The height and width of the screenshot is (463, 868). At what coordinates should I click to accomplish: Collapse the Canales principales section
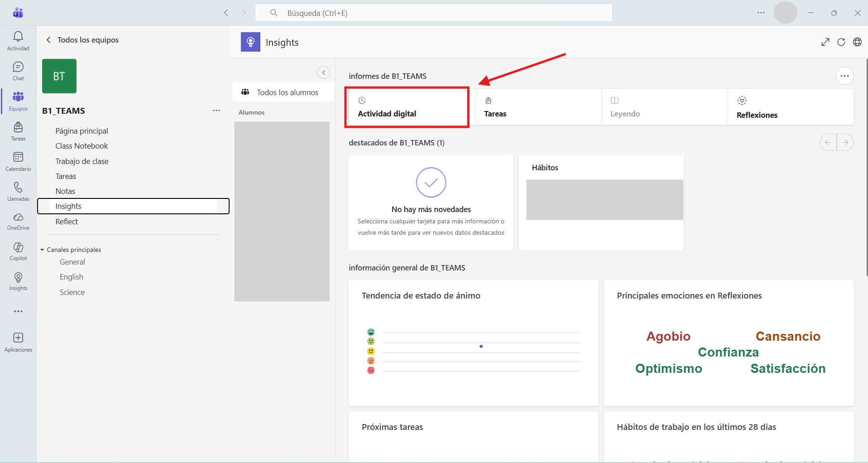point(42,250)
